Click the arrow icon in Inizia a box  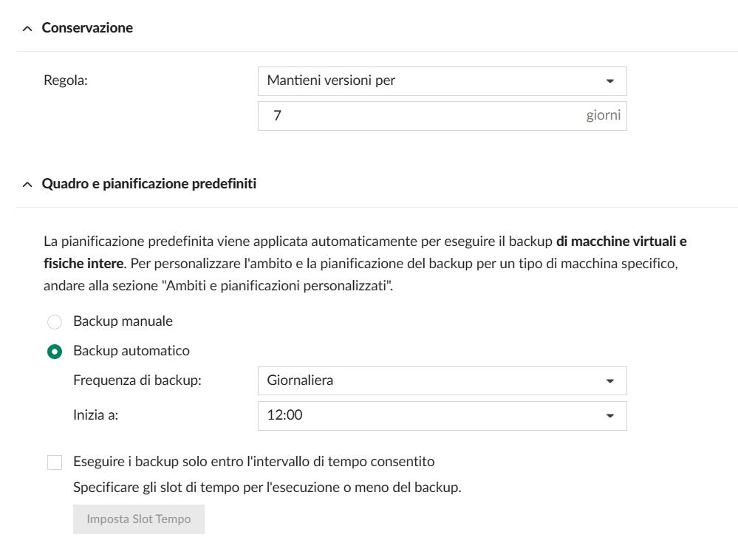click(609, 416)
